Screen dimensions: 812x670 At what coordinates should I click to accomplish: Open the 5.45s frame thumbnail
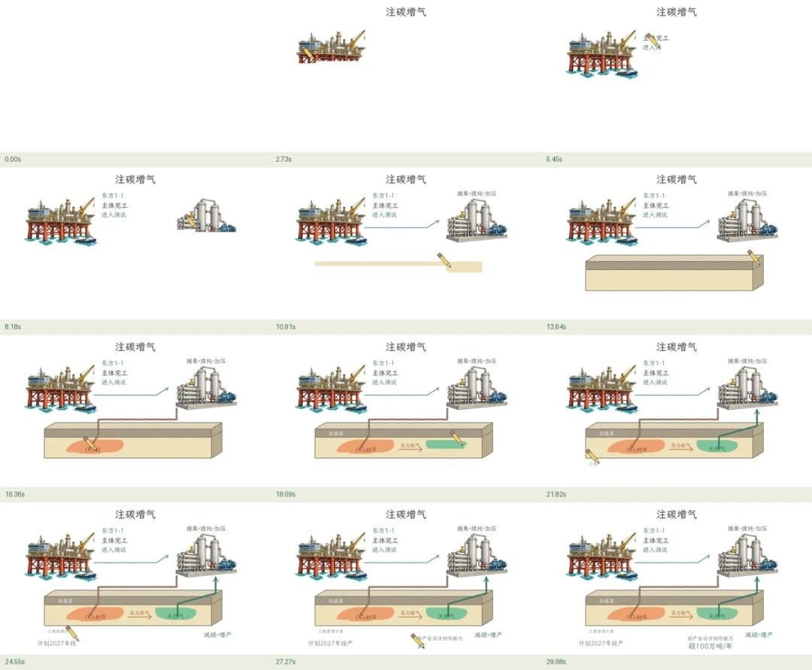677,76
